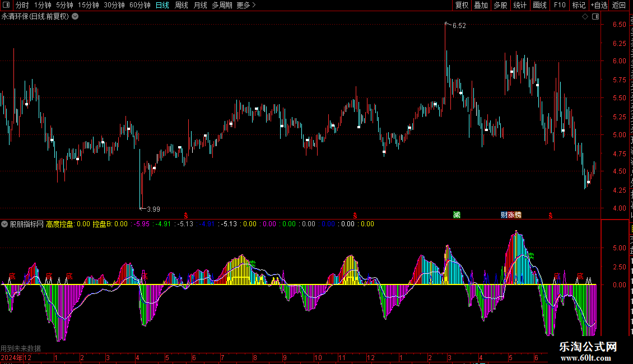Image resolution: width=633 pixels, height=364 pixels.
Task: Expand the 更多 periods menu
Action: click(x=246, y=5)
